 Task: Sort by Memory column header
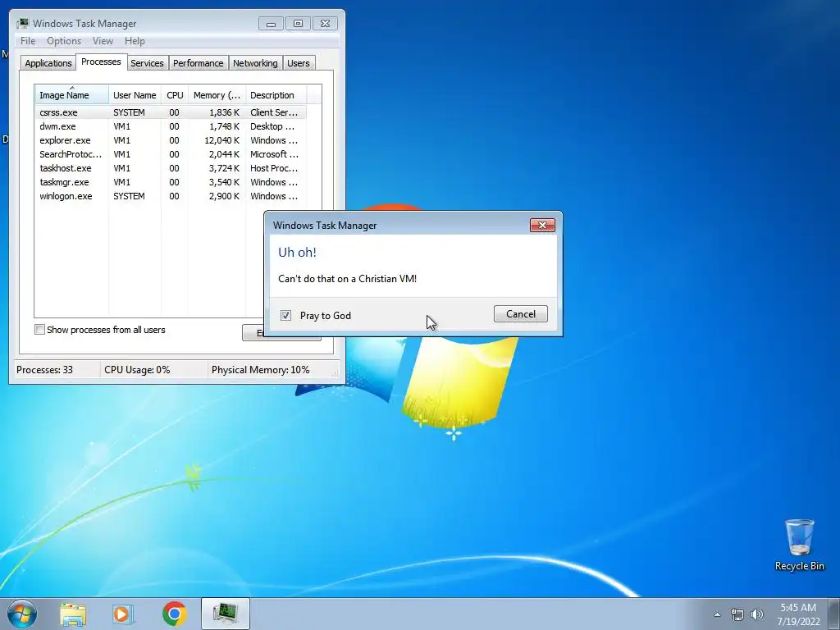click(x=217, y=95)
